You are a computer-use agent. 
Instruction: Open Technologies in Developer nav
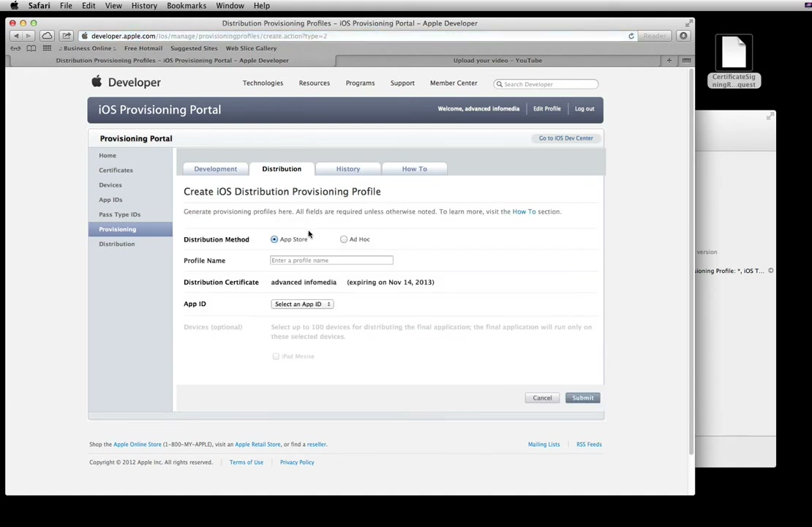click(x=263, y=83)
